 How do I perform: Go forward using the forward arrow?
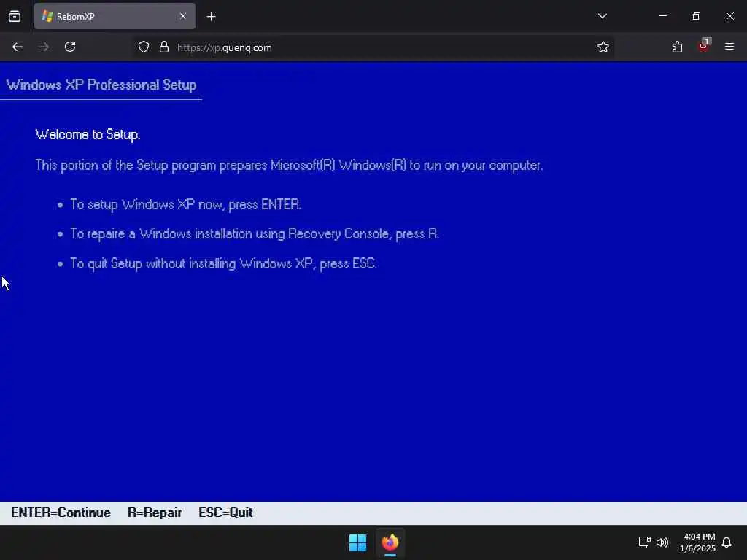click(x=44, y=47)
